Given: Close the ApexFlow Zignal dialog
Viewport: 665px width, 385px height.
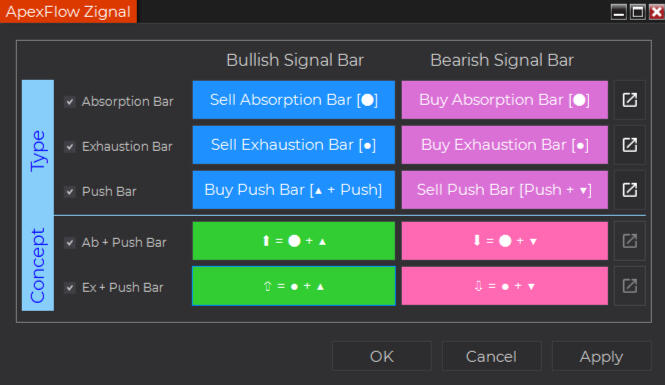Looking at the screenshot, I should pos(656,11).
